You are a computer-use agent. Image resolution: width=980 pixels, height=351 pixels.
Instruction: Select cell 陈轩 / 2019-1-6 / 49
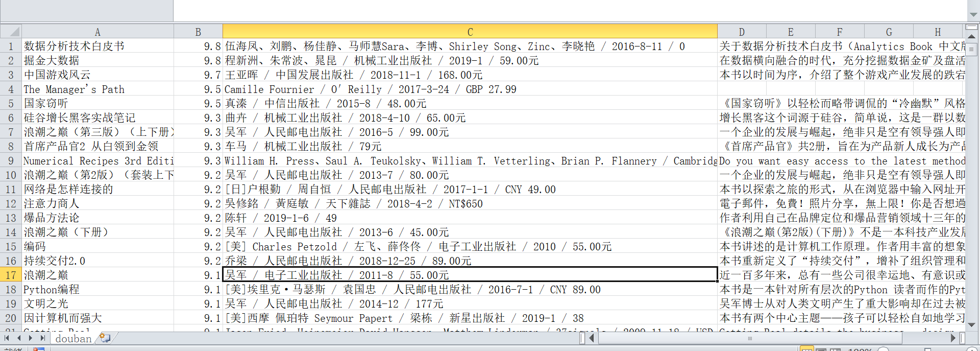(470, 218)
